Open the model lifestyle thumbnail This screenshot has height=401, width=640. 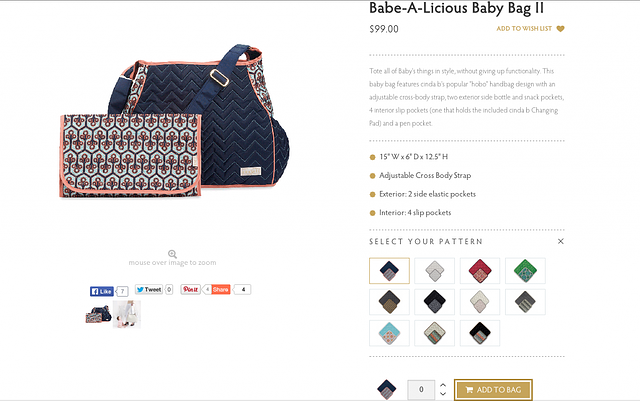click(127, 314)
